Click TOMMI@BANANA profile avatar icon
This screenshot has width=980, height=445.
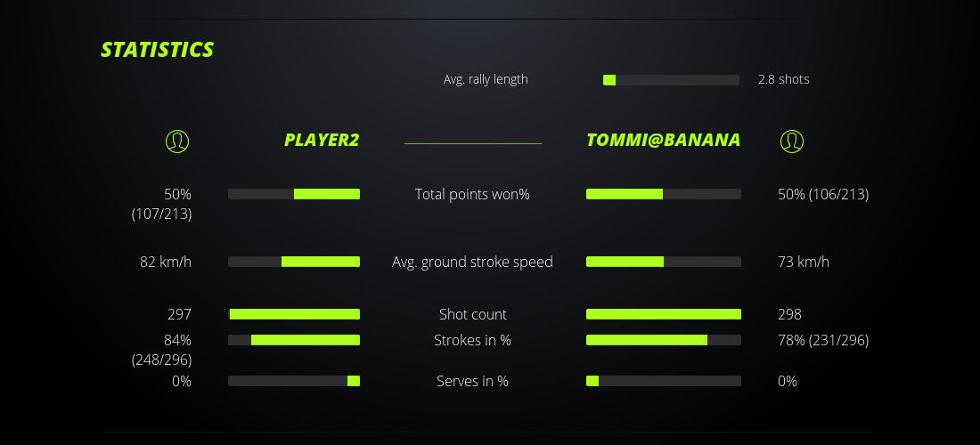point(791,141)
